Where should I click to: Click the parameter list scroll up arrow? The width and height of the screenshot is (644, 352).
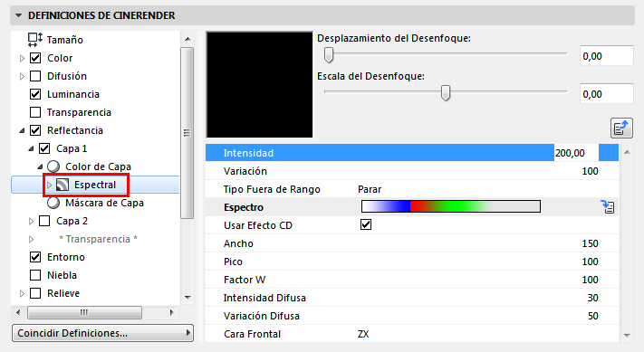coord(627,152)
